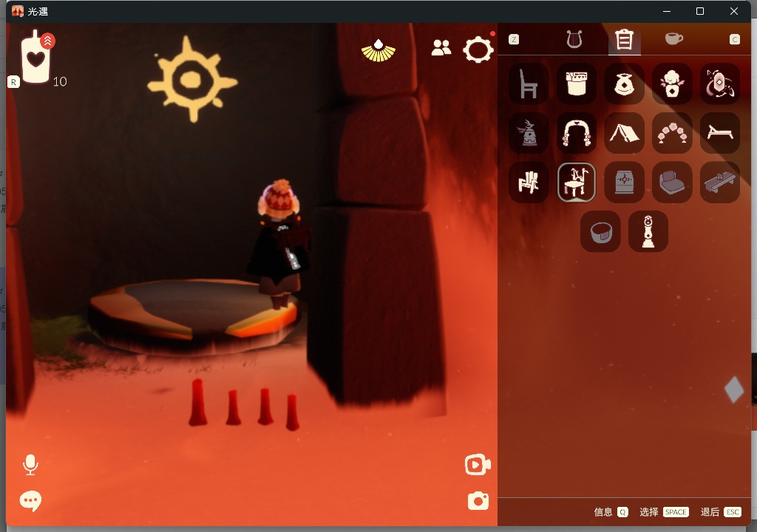Click the diamond marker on right edge
Image resolution: width=757 pixels, height=532 pixels.
pyautogui.click(x=734, y=389)
